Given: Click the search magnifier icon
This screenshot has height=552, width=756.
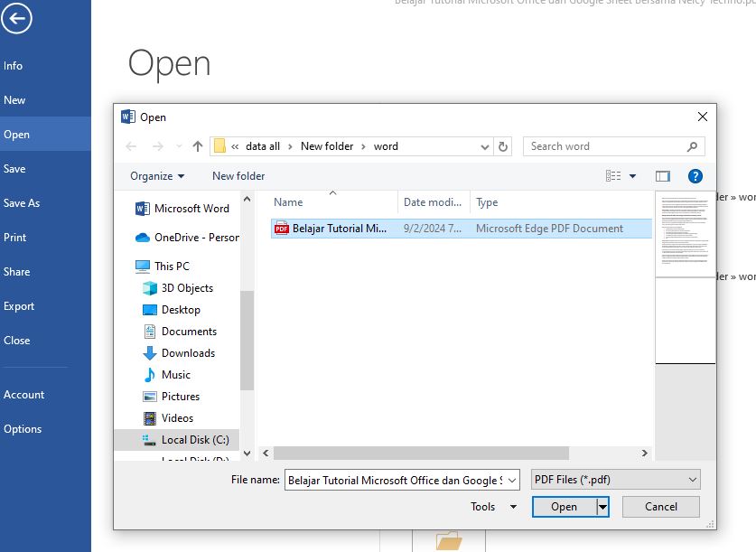Looking at the screenshot, I should click(x=692, y=146).
